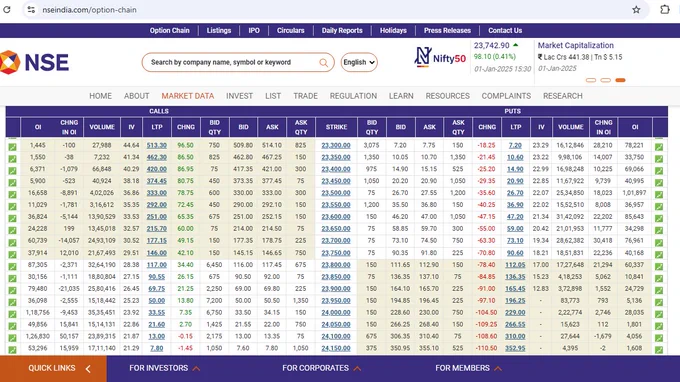Open calls chart icon for strike 23,900.00
This screenshot has height=382, width=680.
(x=13, y=290)
